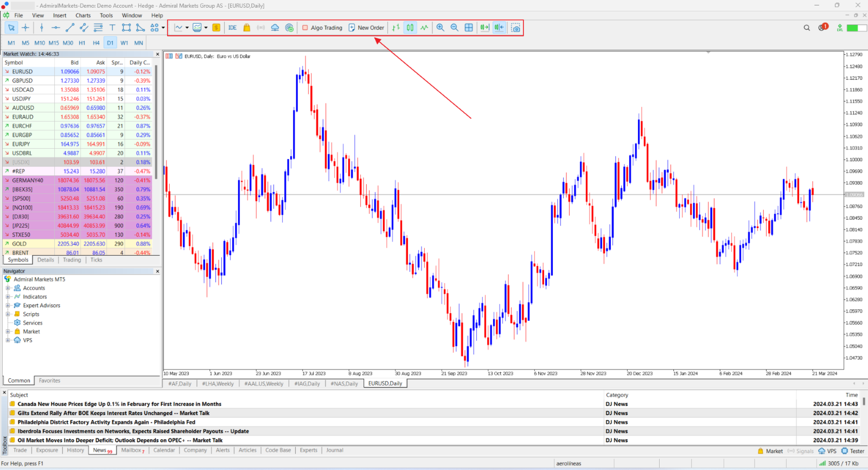Draw a vertical line
The height and width of the screenshot is (470, 868).
[x=42, y=28]
